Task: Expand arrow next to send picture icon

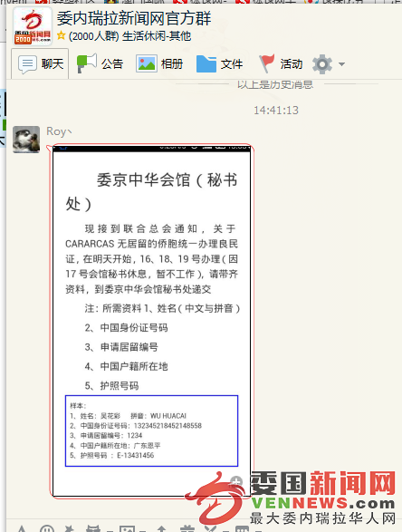Action: tap(142, 530)
